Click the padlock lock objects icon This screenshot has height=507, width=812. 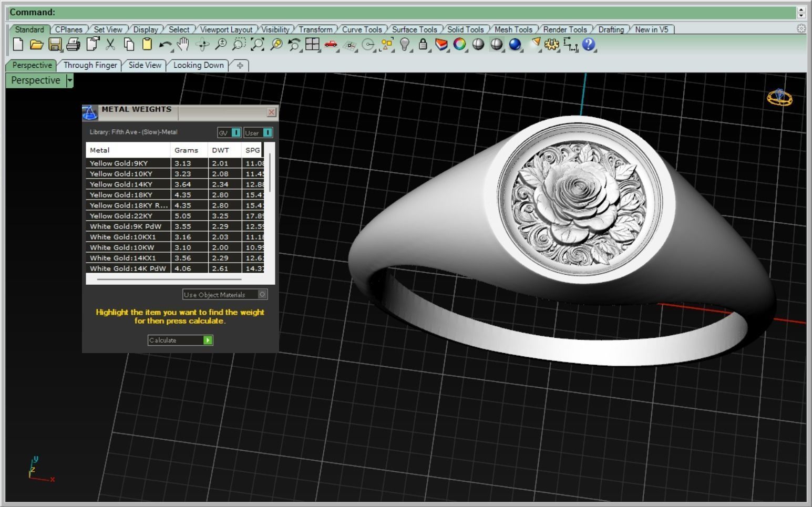(x=423, y=45)
